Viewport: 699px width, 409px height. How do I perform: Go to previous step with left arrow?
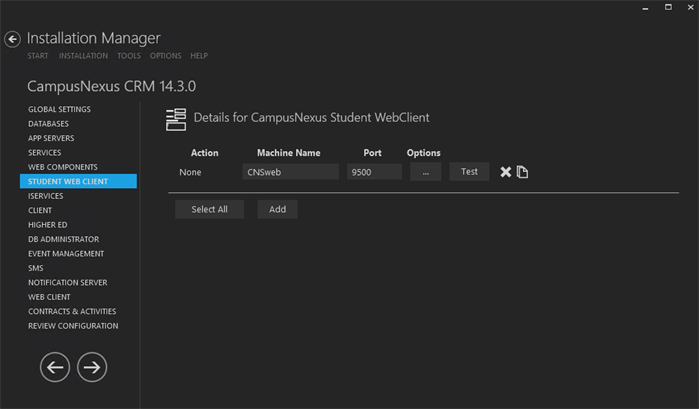point(55,367)
